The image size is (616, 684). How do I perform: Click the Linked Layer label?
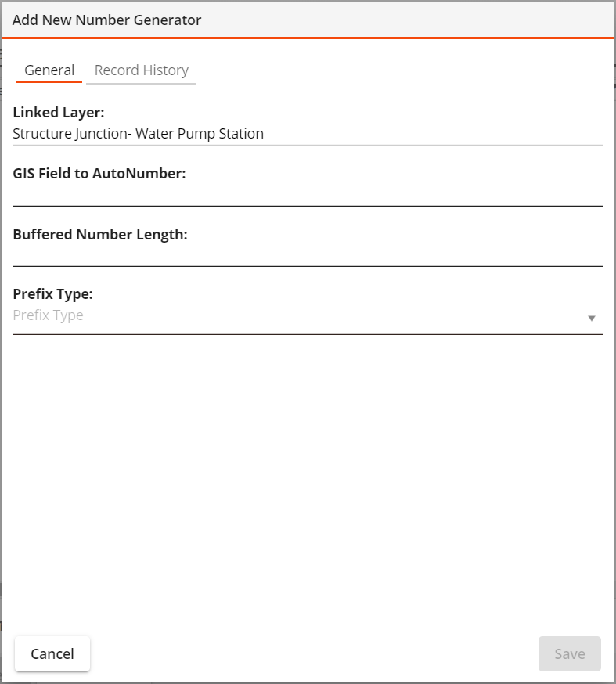pyautogui.click(x=59, y=113)
